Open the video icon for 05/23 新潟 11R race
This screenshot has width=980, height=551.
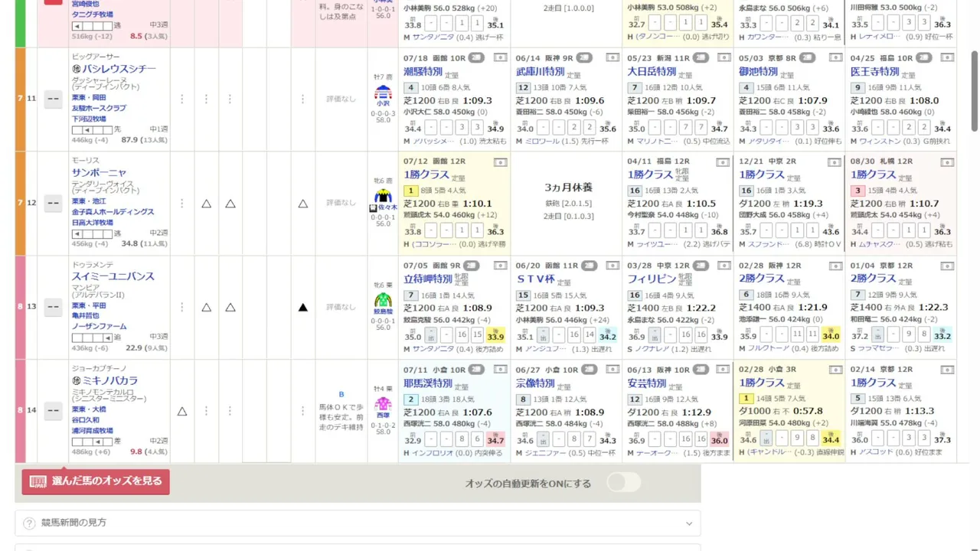[x=723, y=57]
